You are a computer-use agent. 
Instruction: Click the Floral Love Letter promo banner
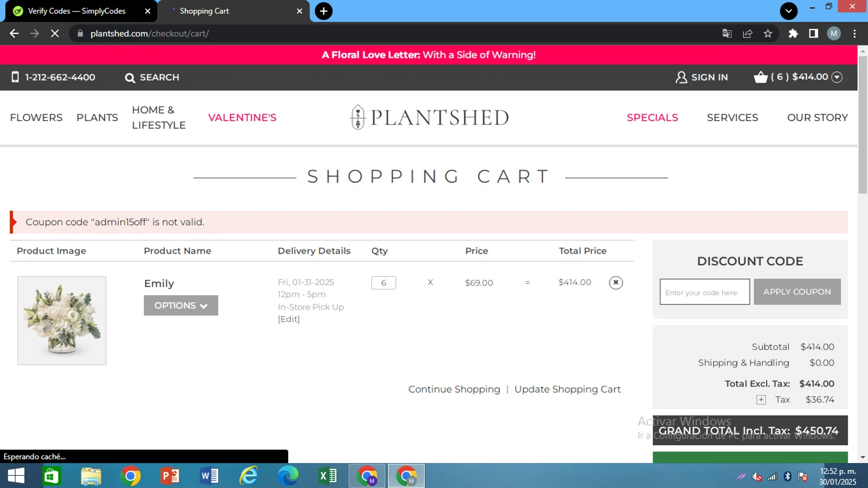[428, 55]
